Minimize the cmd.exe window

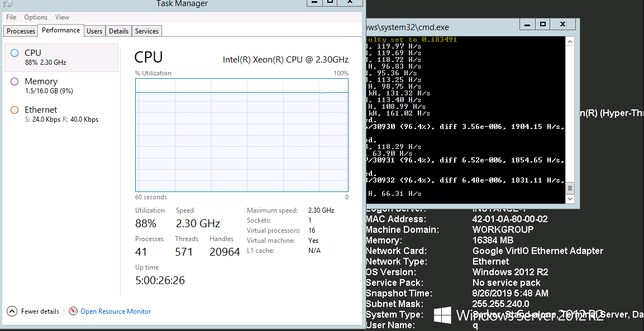click(527, 24)
